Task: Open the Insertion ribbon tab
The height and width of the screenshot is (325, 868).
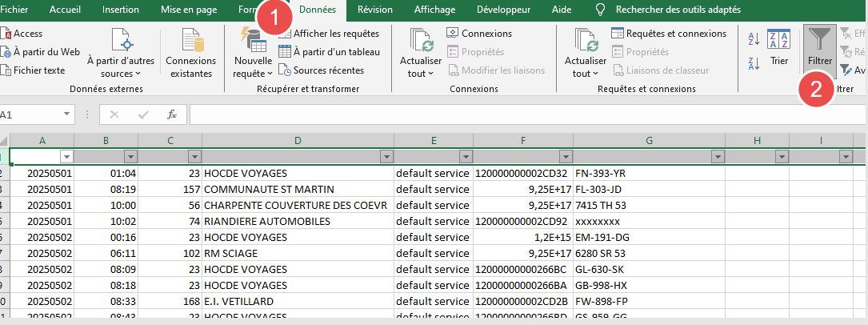Action: pos(121,10)
